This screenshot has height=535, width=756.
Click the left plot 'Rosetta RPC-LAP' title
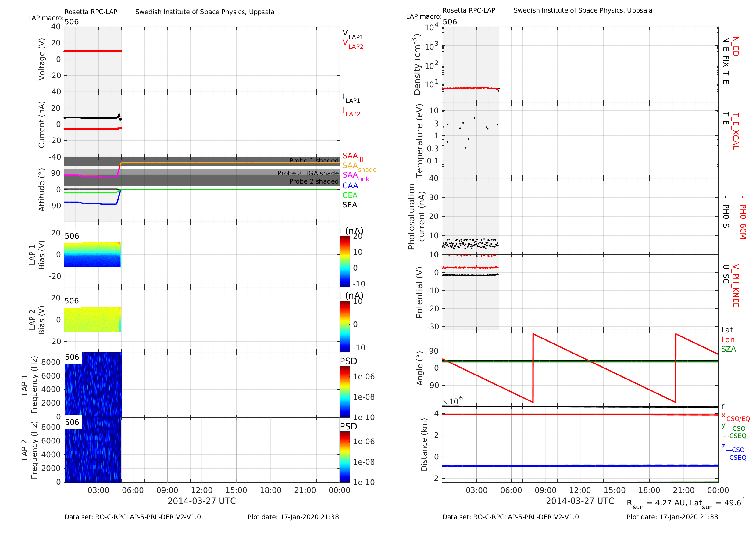pyautogui.click(x=91, y=12)
